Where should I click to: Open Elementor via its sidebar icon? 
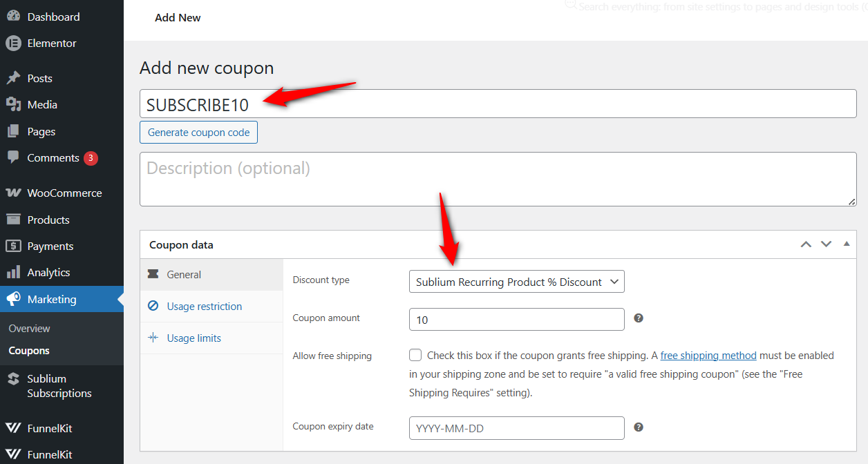pyautogui.click(x=13, y=43)
